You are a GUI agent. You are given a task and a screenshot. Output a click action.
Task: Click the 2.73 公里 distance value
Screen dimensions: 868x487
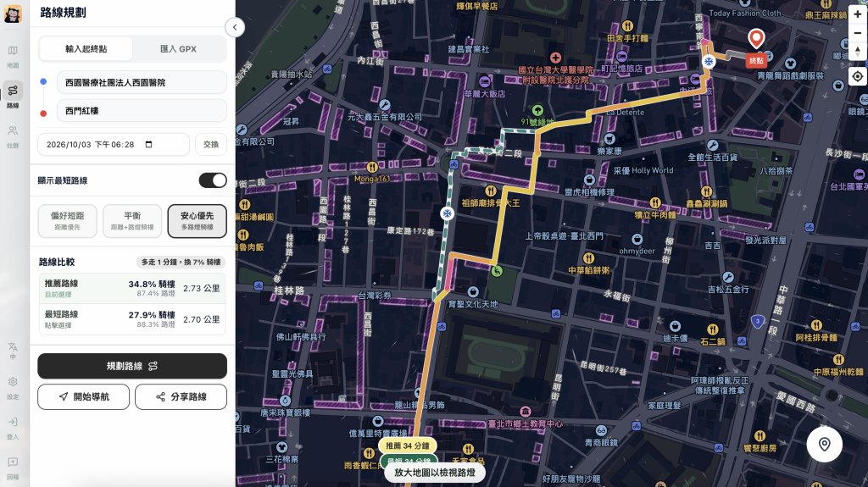click(x=202, y=288)
